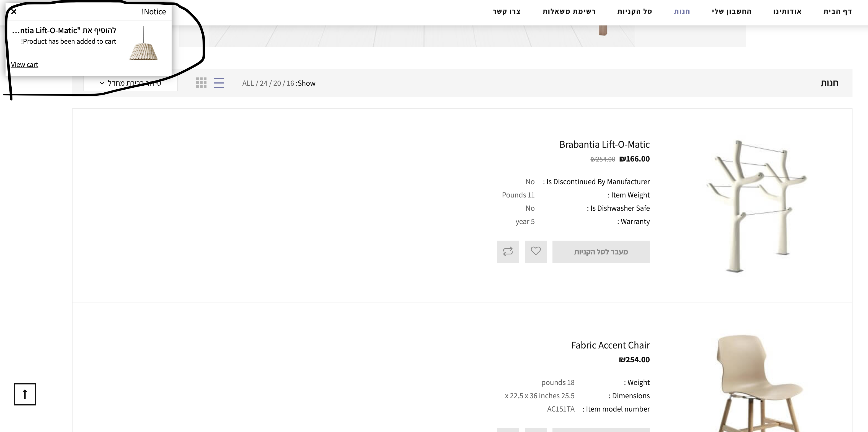
Task: Open the סל הקניות menu item
Action: coord(634,11)
